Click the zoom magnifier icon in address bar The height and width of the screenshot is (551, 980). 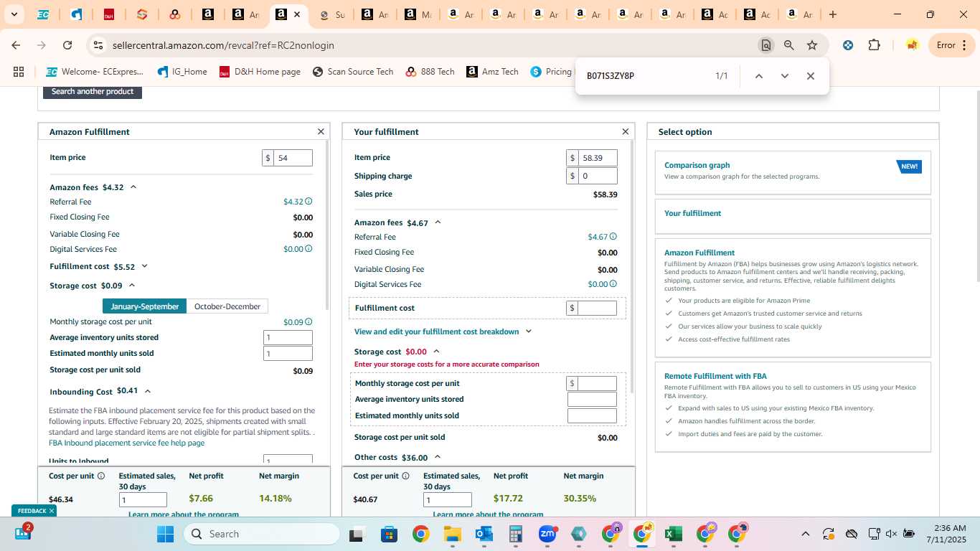pyautogui.click(x=789, y=45)
